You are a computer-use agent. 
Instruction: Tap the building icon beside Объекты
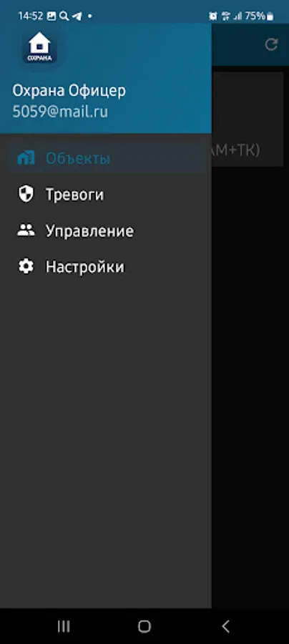click(x=26, y=158)
